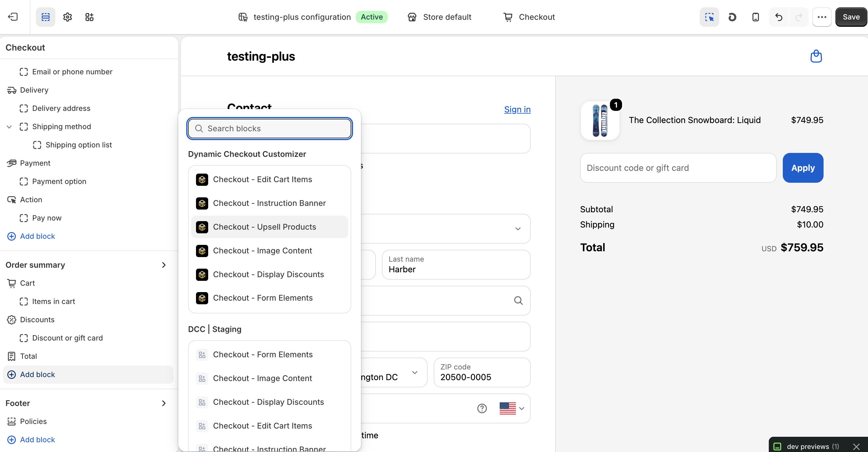
Task: Add Checkout - Instruction Banner block
Action: 270,203
